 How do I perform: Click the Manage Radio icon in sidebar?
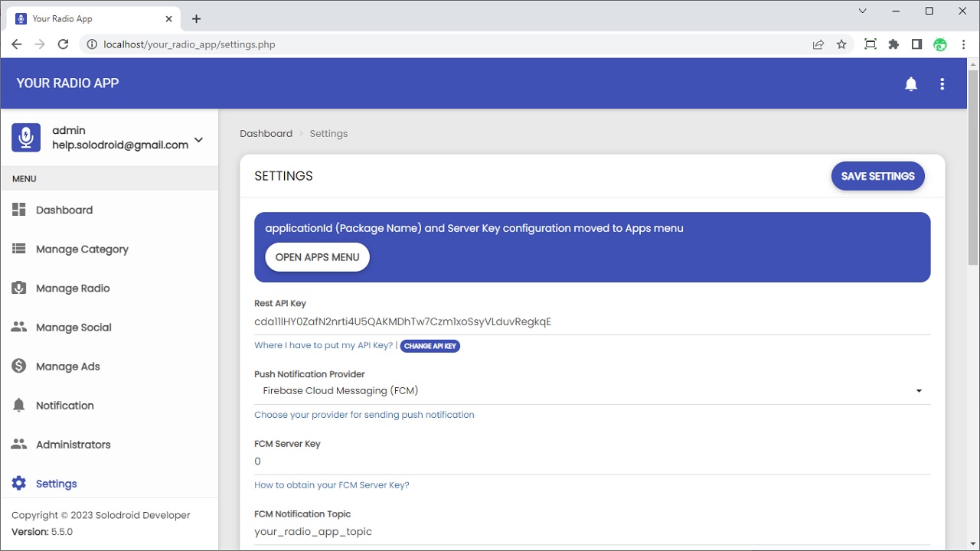[x=19, y=288]
